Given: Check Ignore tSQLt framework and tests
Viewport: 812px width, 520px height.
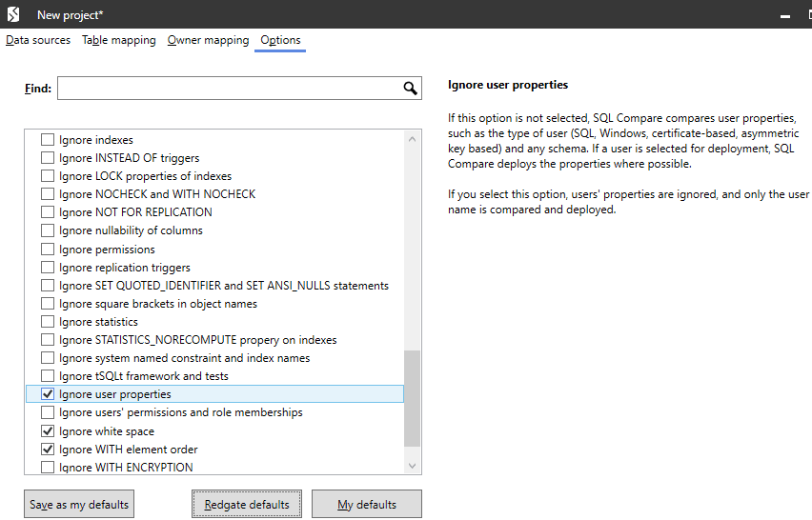Looking at the screenshot, I should click(x=48, y=376).
